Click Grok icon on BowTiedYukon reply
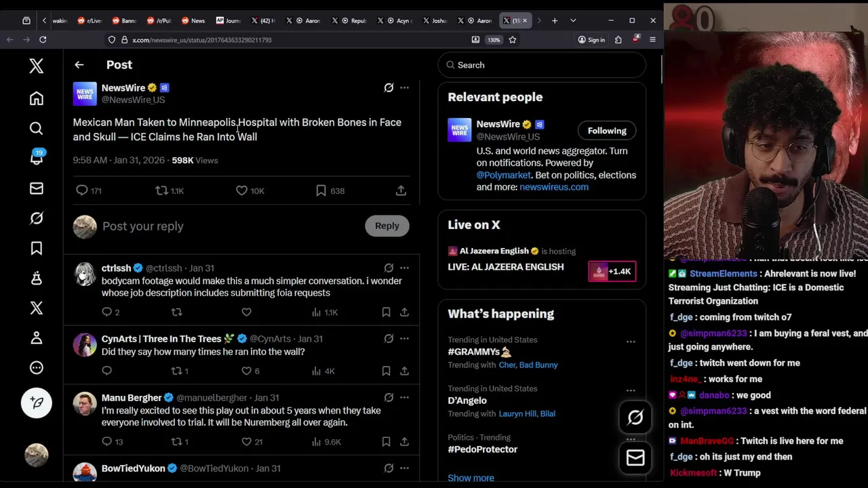This screenshot has height=488, width=868. point(389,468)
